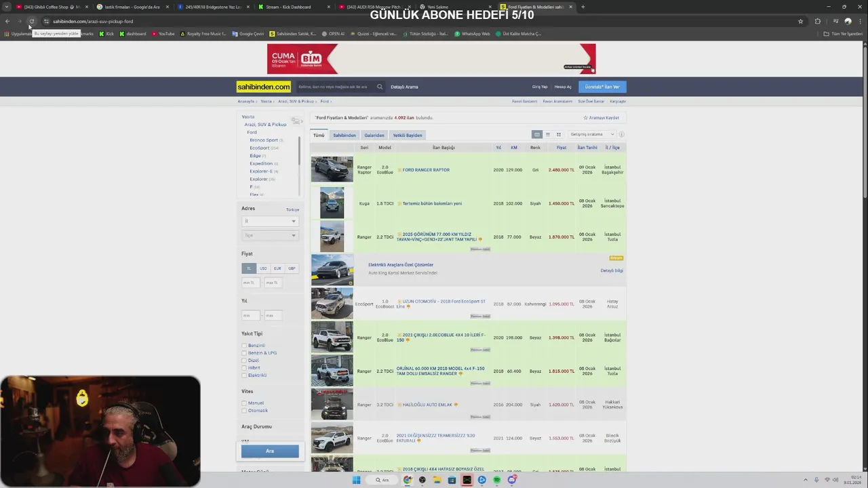Image resolution: width=868 pixels, height=488 pixels.
Task: Open File Explorer from the taskbar
Action: 437,480
